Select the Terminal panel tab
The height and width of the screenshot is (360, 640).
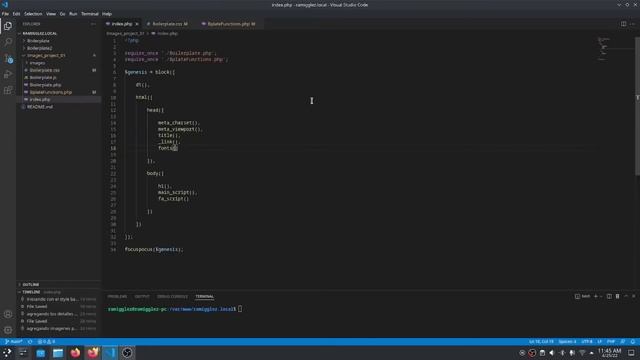coord(204,296)
